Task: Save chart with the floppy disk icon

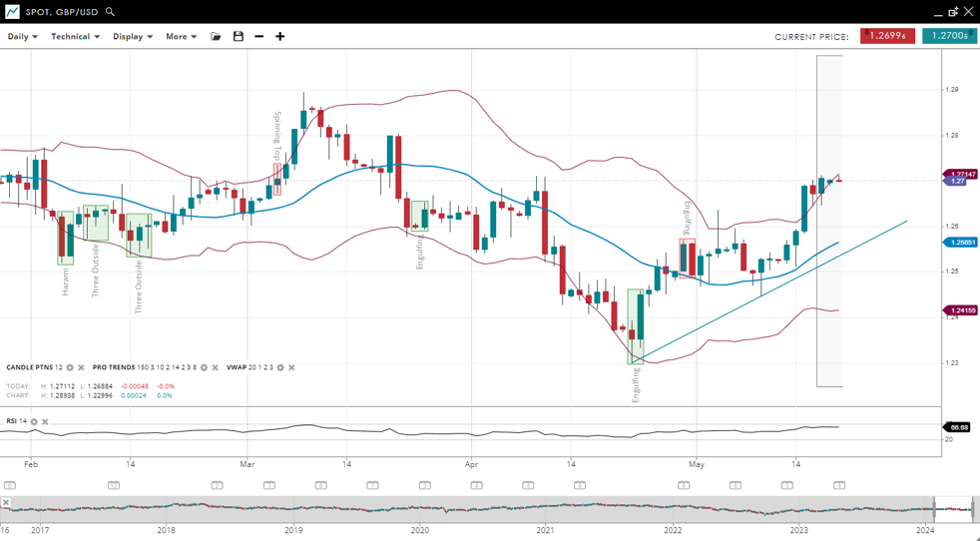Action: tap(239, 37)
